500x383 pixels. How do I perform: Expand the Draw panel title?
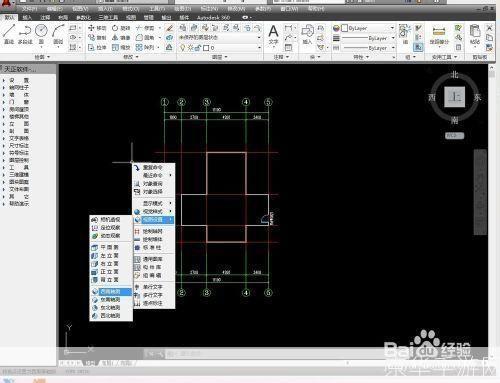coord(42,57)
